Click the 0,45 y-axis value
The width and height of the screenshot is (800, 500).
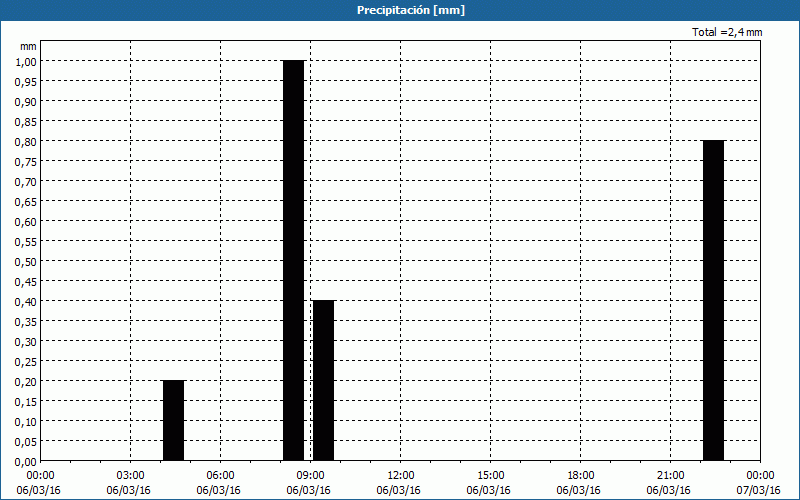[x=25, y=282]
